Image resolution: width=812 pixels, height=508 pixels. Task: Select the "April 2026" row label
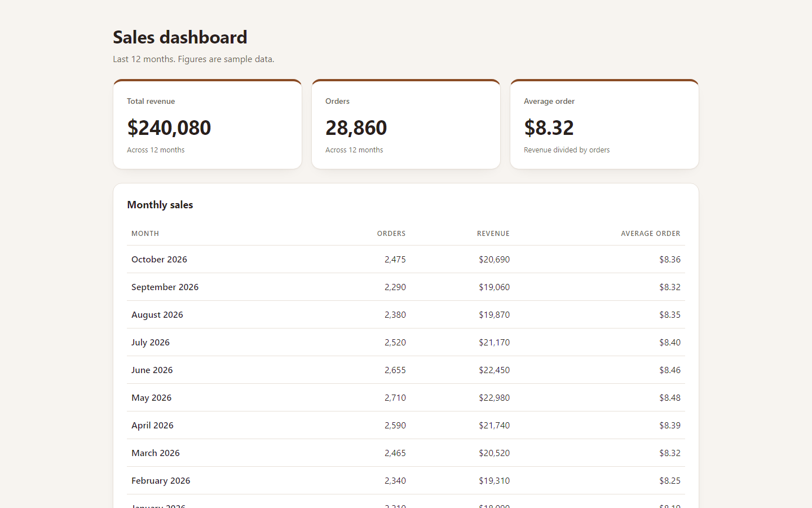pyautogui.click(x=152, y=426)
